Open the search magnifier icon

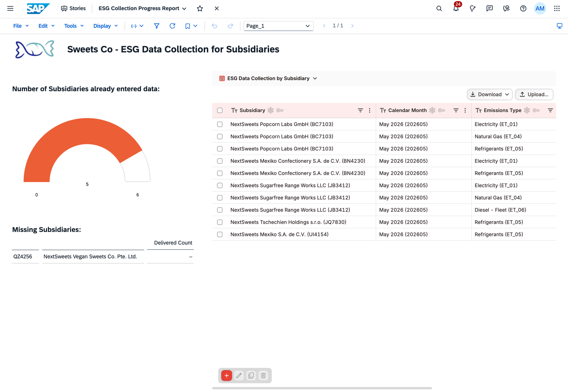pyautogui.click(x=439, y=9)
